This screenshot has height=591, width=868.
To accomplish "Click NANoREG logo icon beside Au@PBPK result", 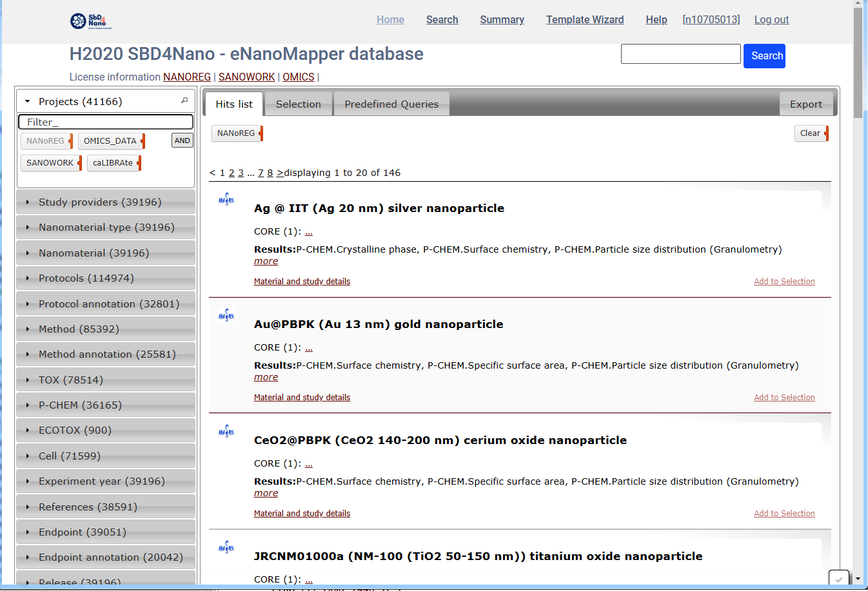I will coord(226,316).
